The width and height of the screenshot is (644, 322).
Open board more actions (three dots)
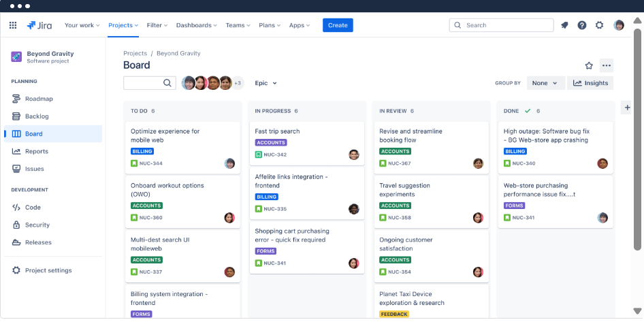606,66
